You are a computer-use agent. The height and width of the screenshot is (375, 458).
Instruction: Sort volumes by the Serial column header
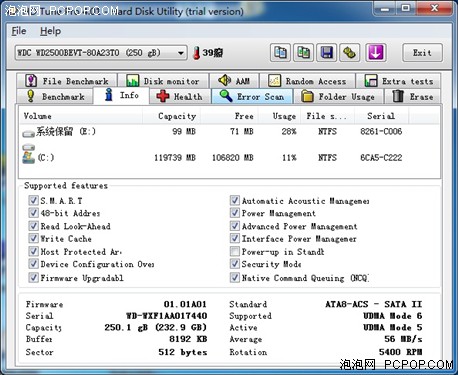click(381, 116)
